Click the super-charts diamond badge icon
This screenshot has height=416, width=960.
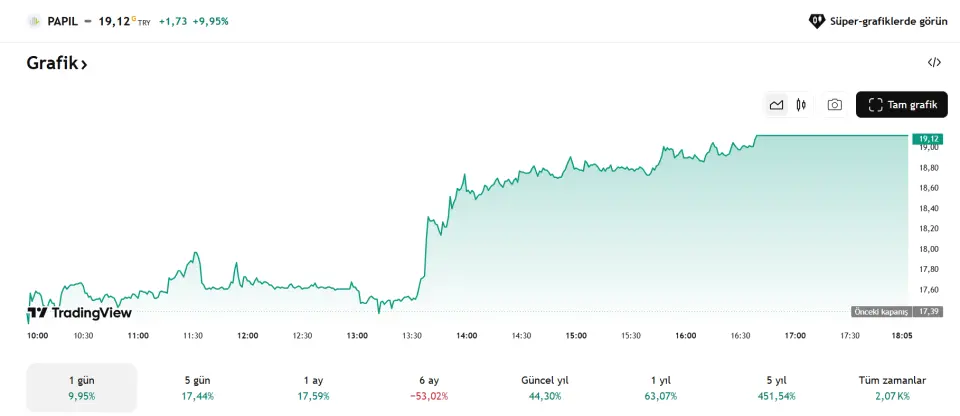tap(817, 20)
